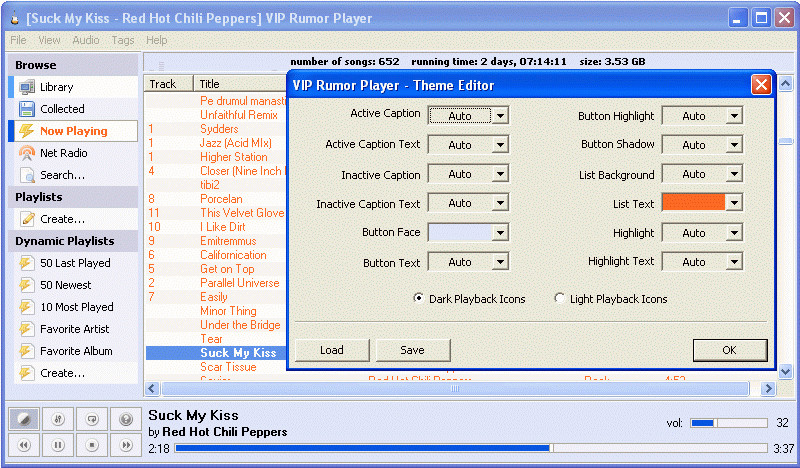800x468 pixels.
Task: Click the app icon in the title bar
Action: tap(15, 19)
